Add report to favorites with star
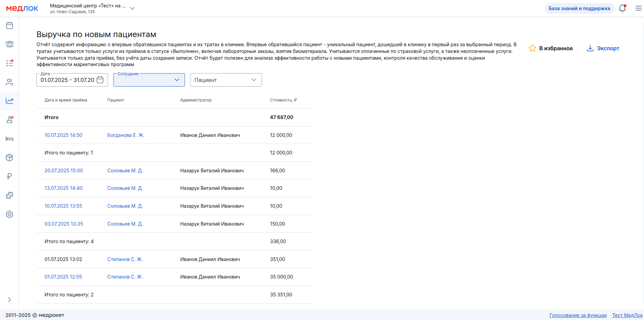Viewport: 644px width, 320px height. [x=551, y=48]
